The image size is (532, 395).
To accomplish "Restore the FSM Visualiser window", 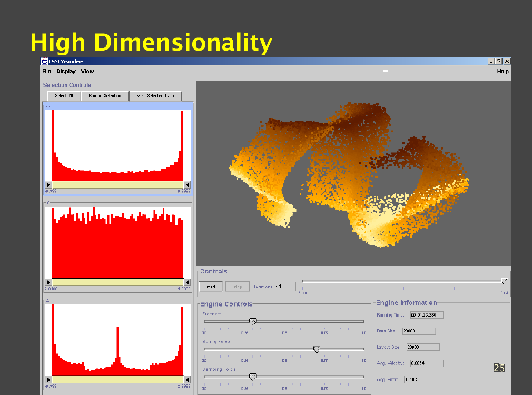I will click(498, 61).
